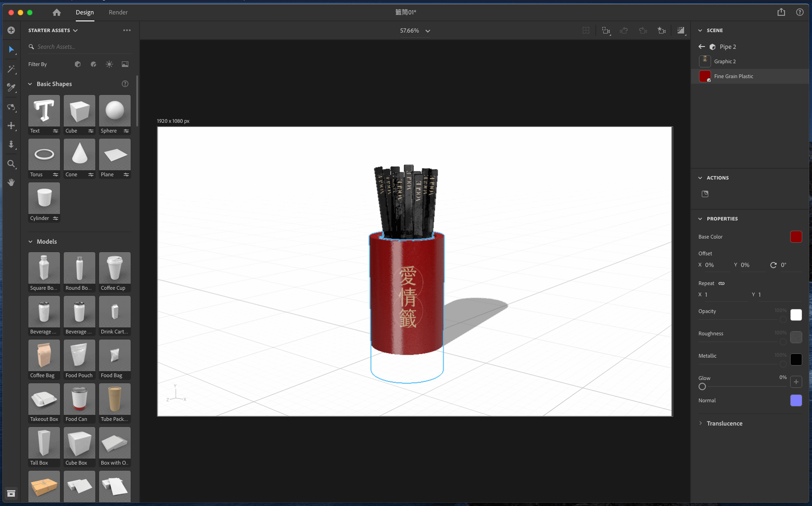Open the Help question-mark icon in title bar

pos(800,12)
